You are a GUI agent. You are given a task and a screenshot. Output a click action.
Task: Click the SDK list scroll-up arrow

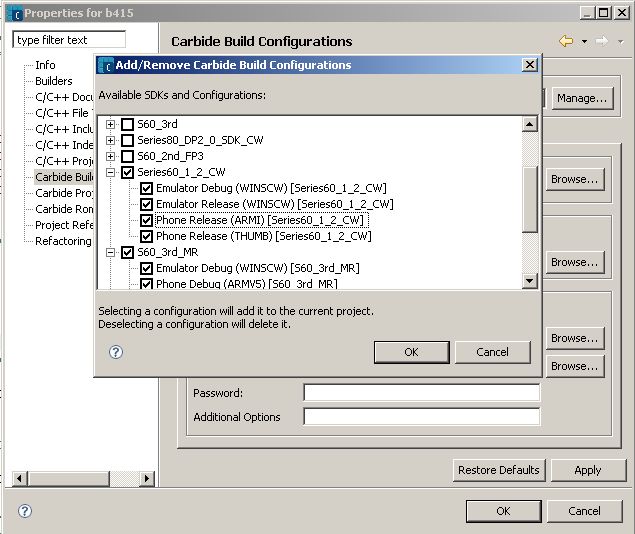tap(530, 124)
